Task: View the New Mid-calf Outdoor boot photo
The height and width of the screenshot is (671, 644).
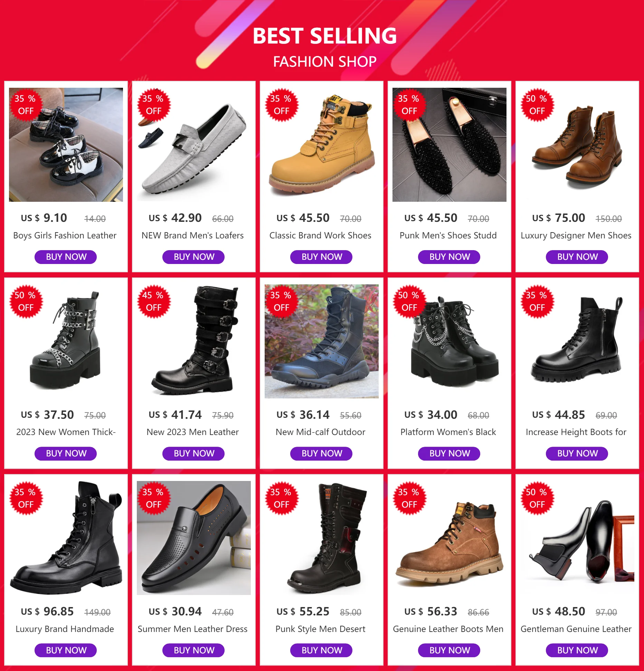Action: pos(322,341)
